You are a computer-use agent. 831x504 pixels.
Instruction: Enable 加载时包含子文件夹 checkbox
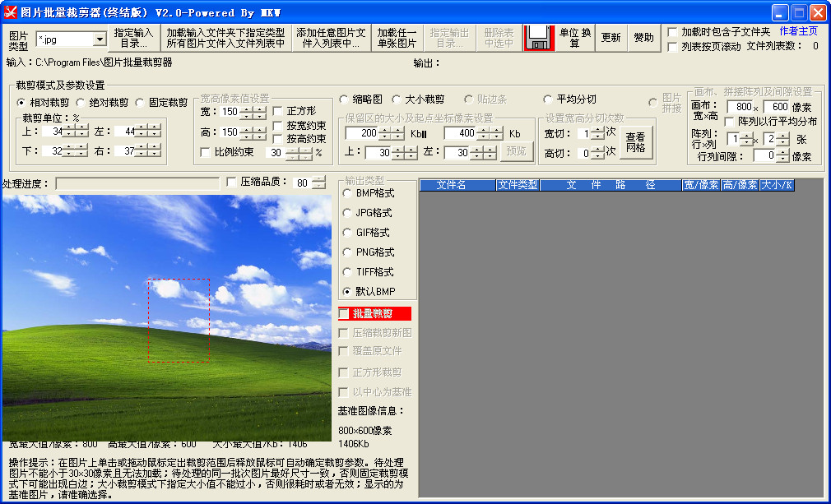672,32
